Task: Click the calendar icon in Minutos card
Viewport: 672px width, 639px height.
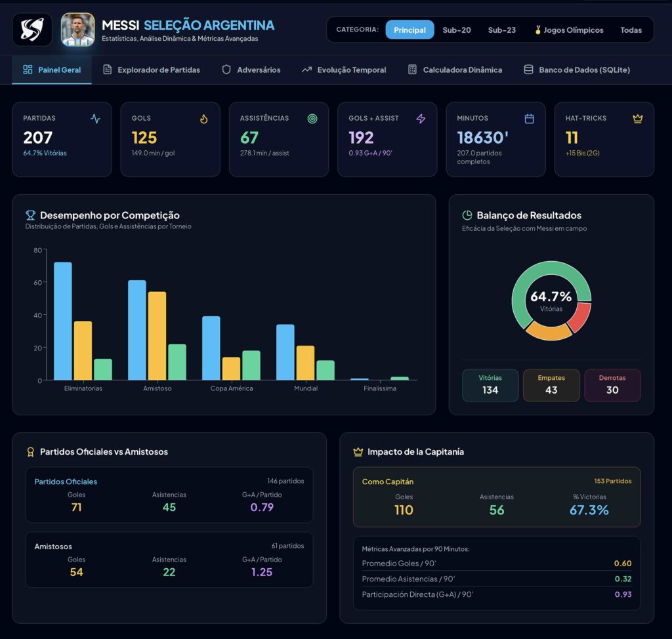Action: [530, 119]
